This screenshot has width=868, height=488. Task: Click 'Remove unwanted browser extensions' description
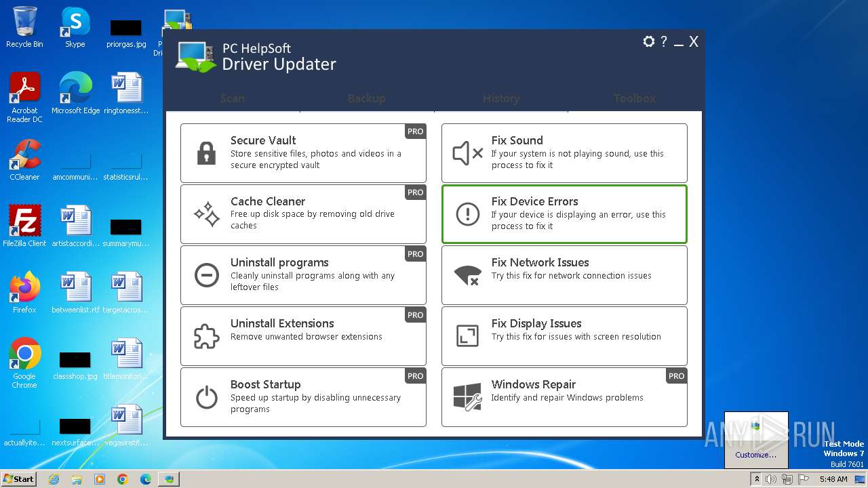[x=307, y=336]
